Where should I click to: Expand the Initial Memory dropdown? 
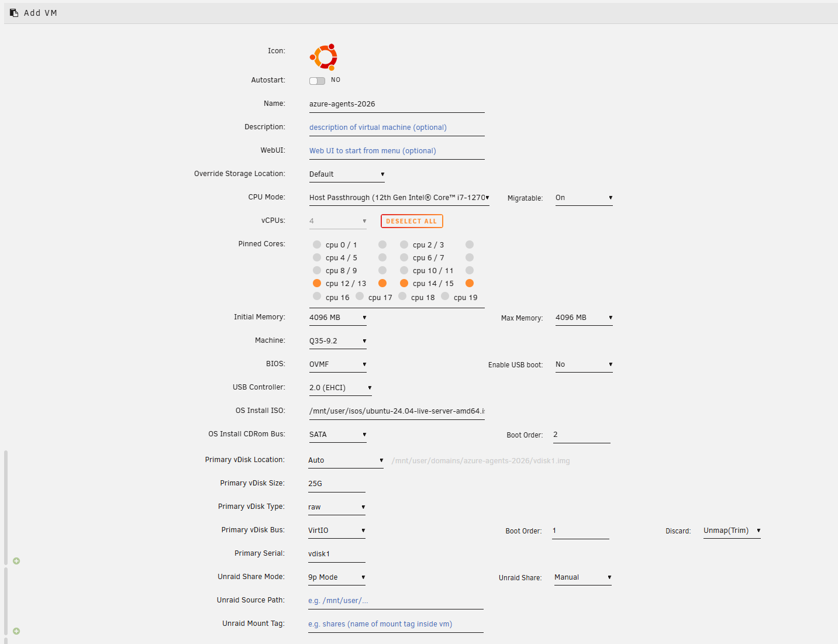pos(337,318)
